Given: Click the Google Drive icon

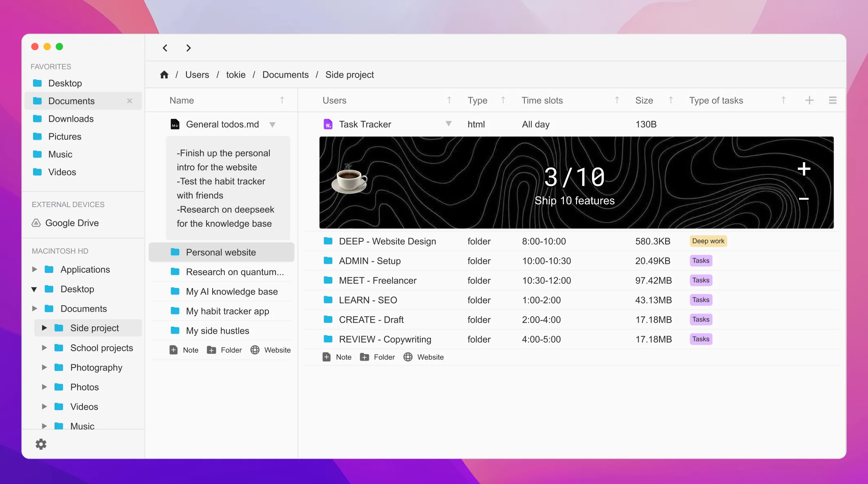Looking at the screenshot, I should pyautogui.click(x=36, y=223).
